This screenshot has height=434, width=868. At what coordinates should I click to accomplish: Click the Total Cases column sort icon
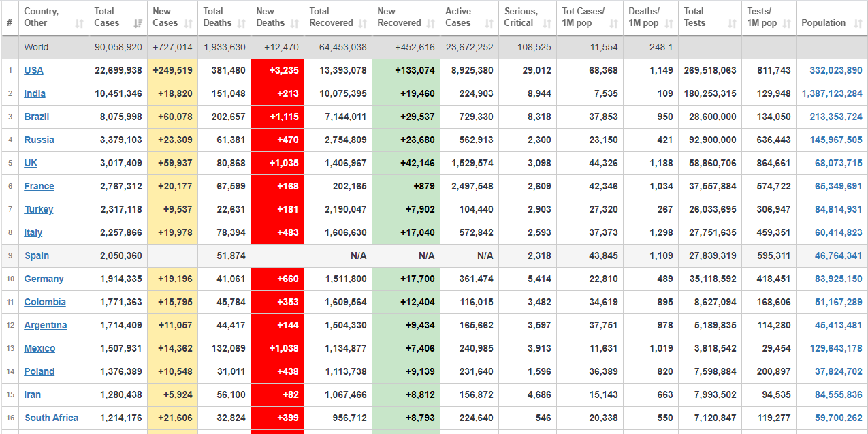138,23
